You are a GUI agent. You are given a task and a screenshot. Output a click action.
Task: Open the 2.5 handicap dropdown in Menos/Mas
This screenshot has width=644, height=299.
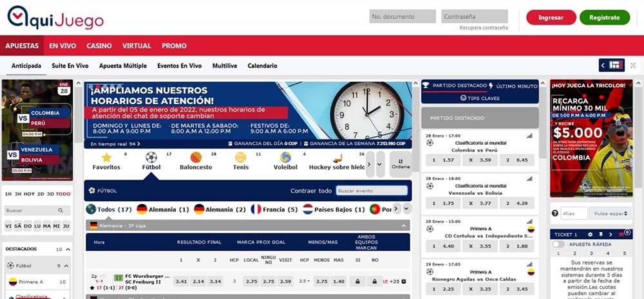coord(305,282)
